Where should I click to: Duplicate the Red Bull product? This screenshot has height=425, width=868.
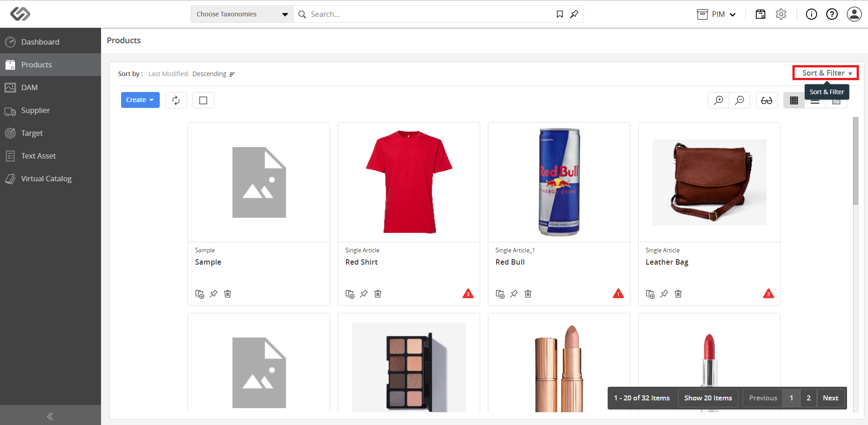click(x=500, y=294)
